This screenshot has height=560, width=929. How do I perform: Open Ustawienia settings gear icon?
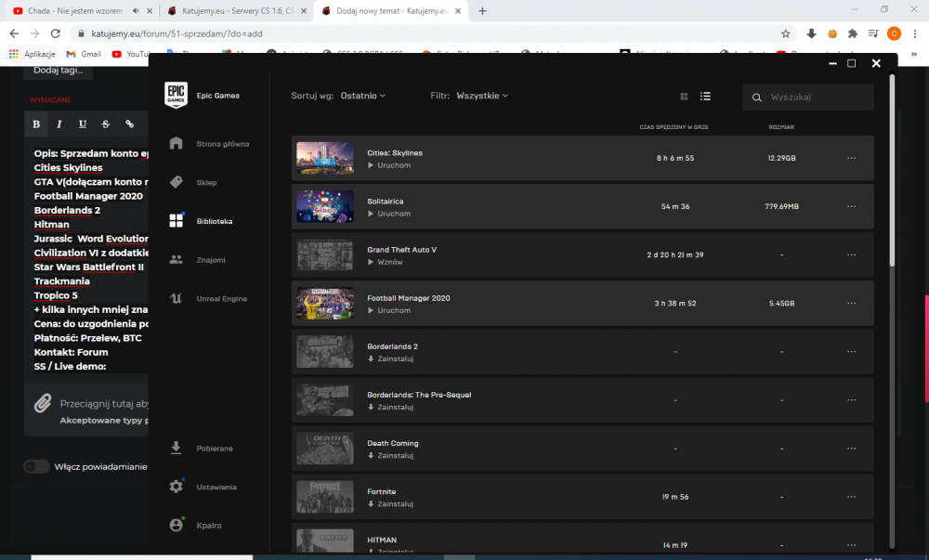(x=176, y=487)
